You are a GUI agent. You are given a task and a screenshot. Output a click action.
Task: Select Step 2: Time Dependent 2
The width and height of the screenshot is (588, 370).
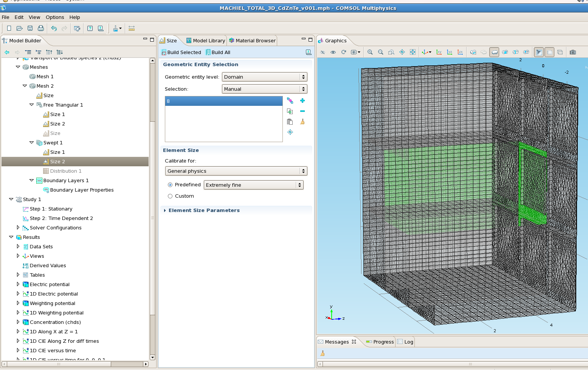61,218
